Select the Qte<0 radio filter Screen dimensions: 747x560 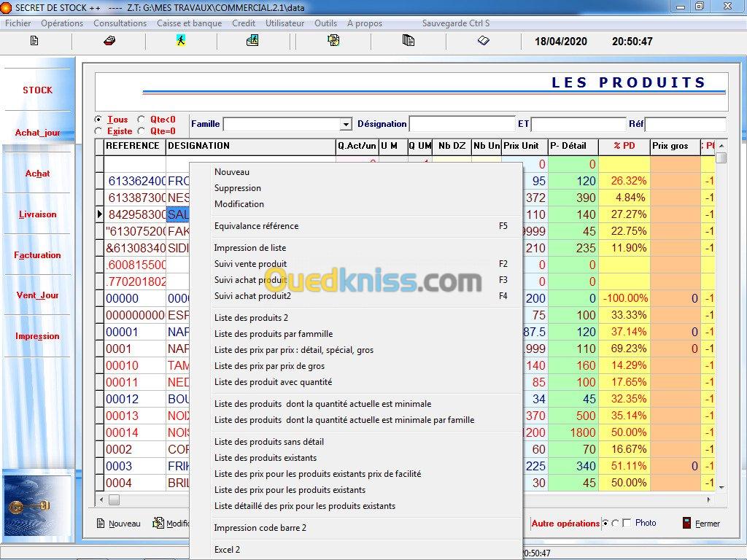click(142, 120)
